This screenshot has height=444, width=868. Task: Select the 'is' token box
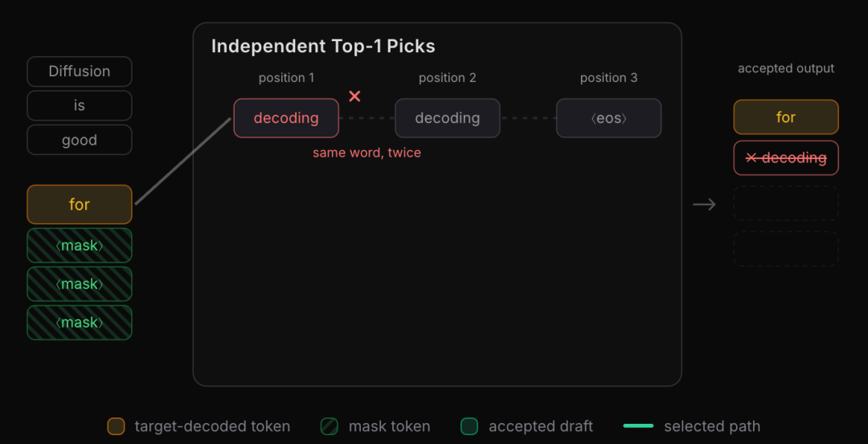coord(80,106)
